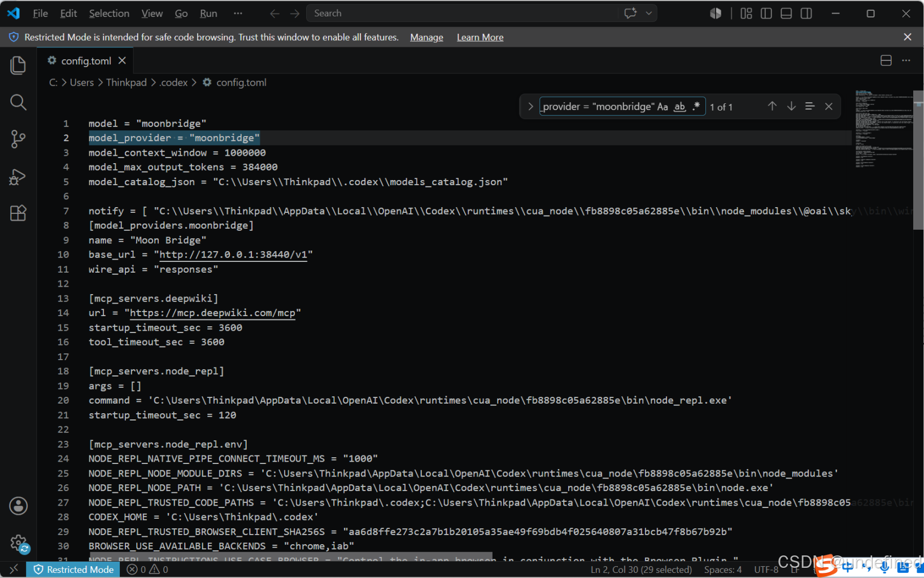Toggle Match Whole Word in find widget

(680, 107)
